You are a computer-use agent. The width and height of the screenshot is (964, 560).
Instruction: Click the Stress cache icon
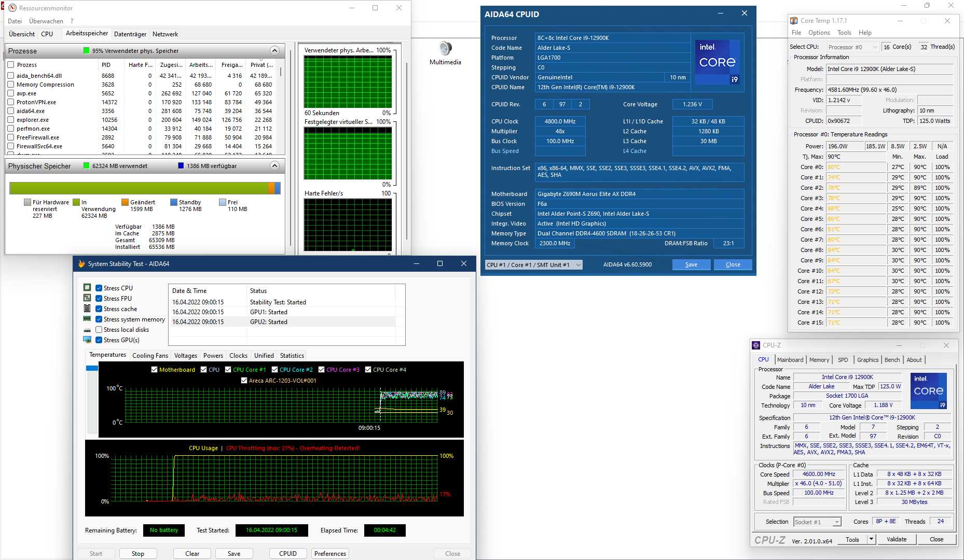point(87,309)
